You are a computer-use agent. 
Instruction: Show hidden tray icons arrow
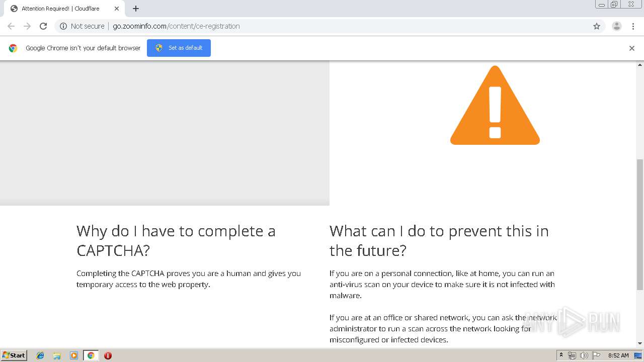click(561, 355)
